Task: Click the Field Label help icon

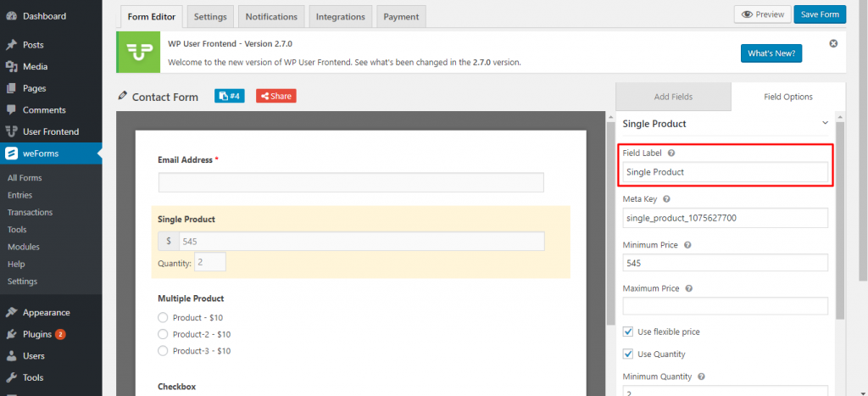Action: [x=671, y=153]
